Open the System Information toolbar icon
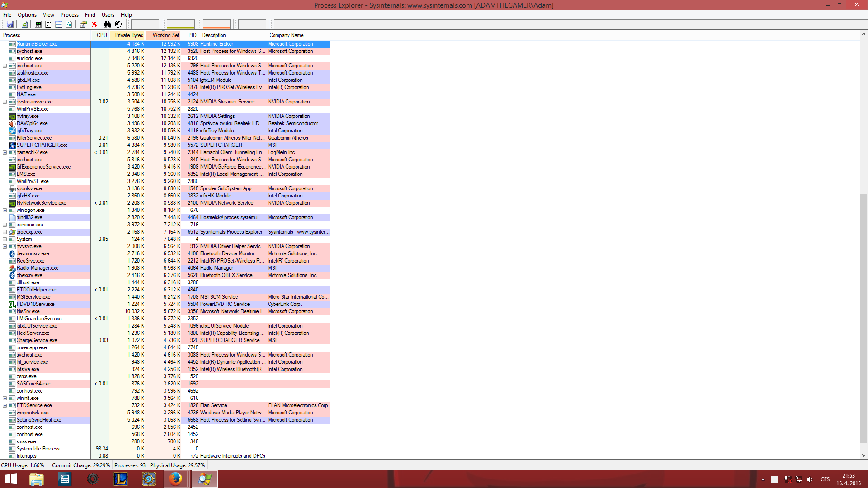Image resolution: width=868 pixels, height=488 pixels. click(38, 24)
